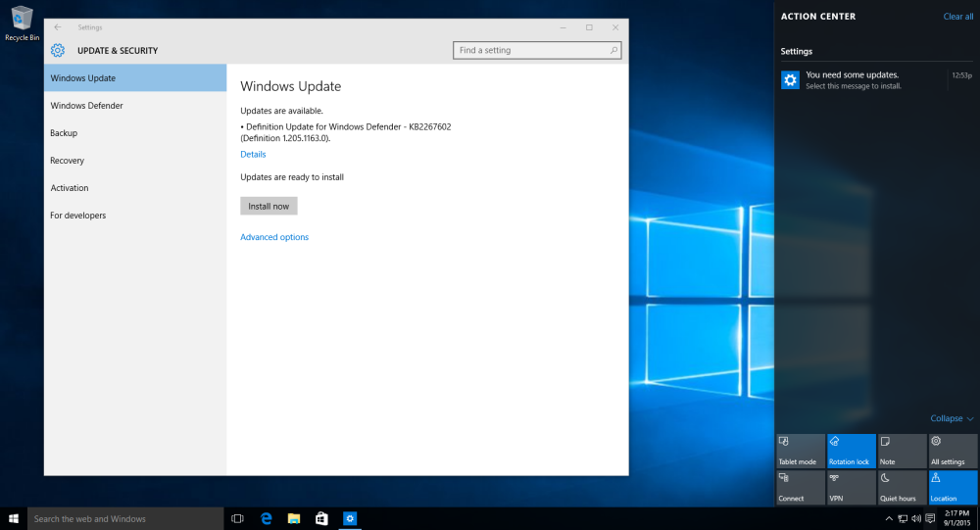Click the volume speaker tray icon
This screenshot has width=980, height=530.
point(916,519)
